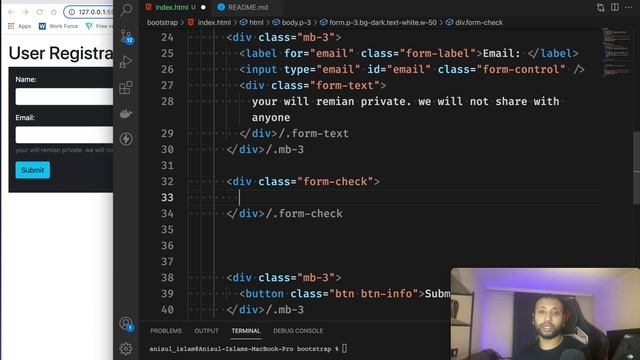Open the Accounts menu icon

127,324
